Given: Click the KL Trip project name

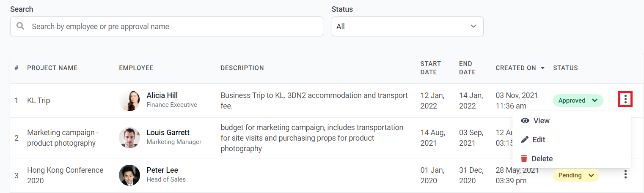Looking at the screenshot, I should coord(39,101).
